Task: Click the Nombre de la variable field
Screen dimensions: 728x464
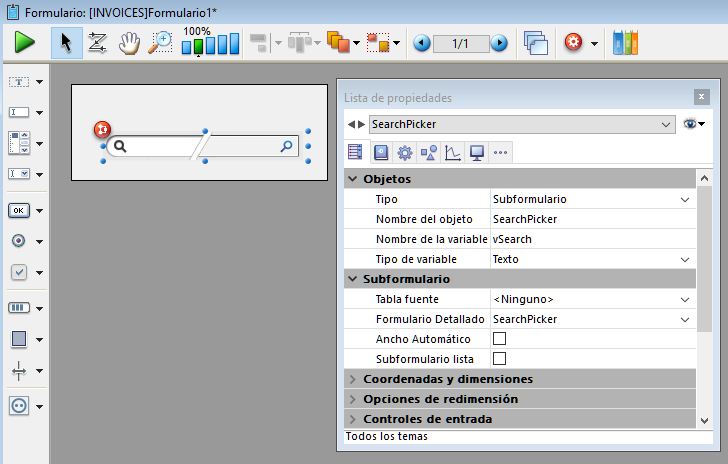Action: point(590,239)
